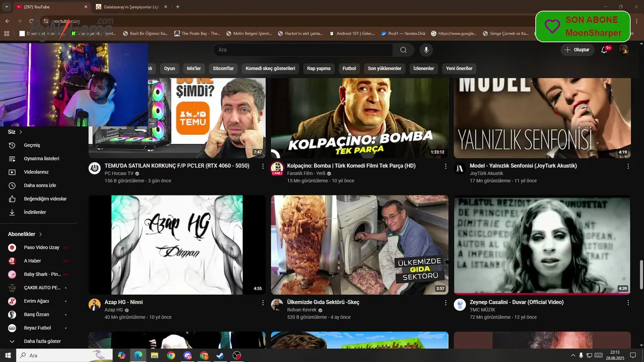Open the Kolpaçino: Bomba video title
Screen dimensions: 644x362
(x=351, y=166)
